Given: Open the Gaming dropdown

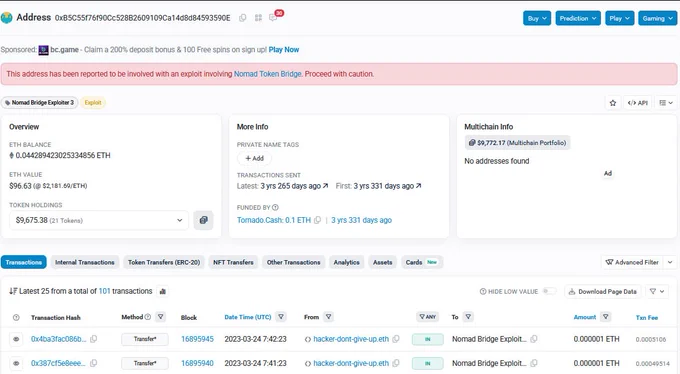Looking at the screenshot, I should coord(657,18).
